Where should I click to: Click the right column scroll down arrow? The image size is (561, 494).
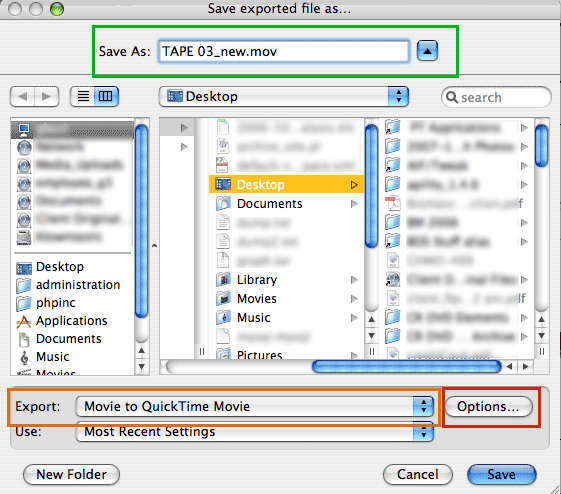click(542, 336)
